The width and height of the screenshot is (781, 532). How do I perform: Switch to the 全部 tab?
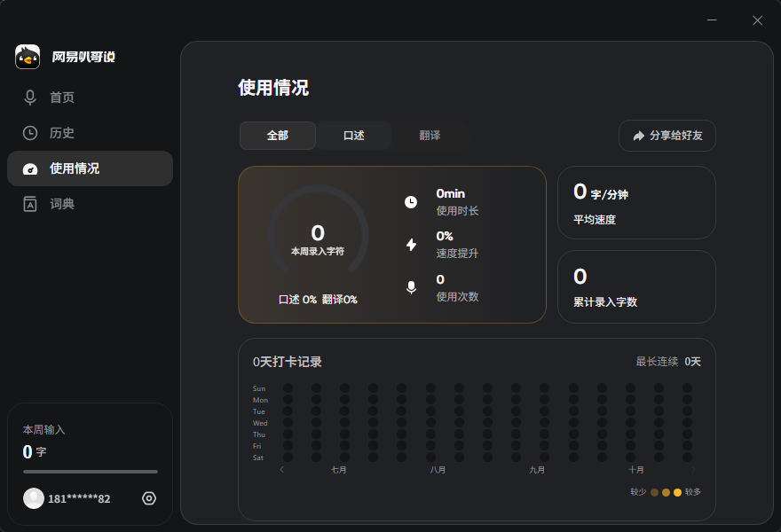click(278, 136)
